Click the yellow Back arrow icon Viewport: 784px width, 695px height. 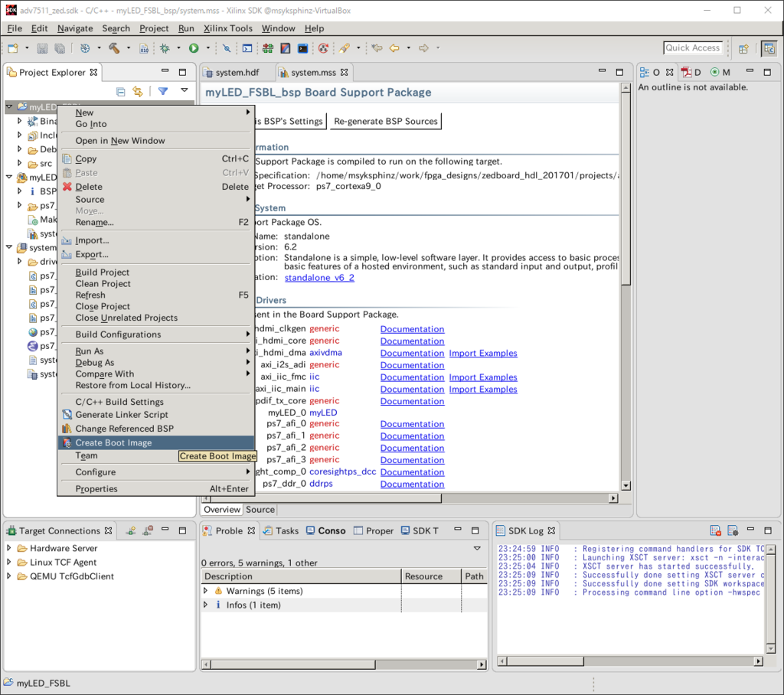(394, 48)
